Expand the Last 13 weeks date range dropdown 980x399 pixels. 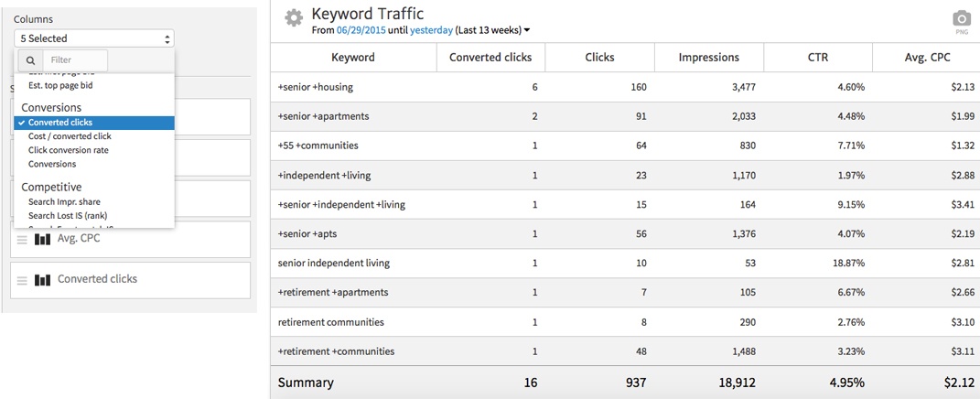click(526, 30)
